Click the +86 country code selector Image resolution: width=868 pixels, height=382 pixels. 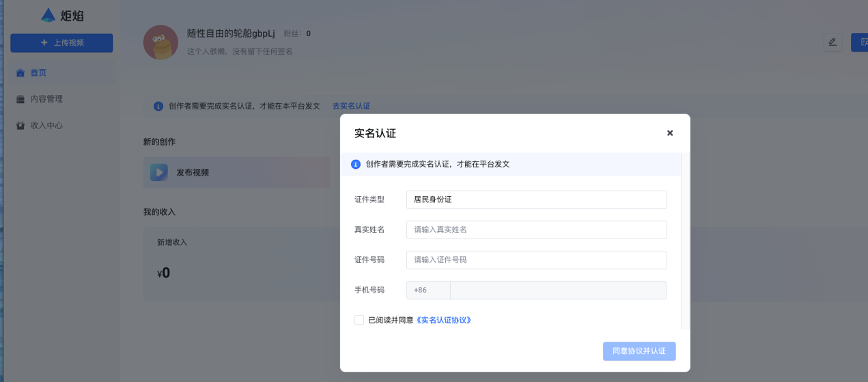click(x=428, y=290)
